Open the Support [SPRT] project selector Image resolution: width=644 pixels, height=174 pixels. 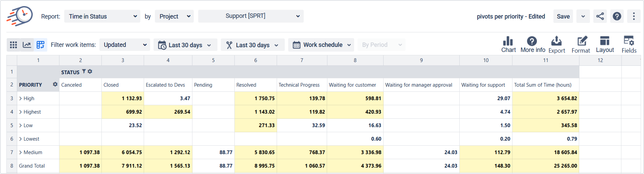click(x=251, y=16)
